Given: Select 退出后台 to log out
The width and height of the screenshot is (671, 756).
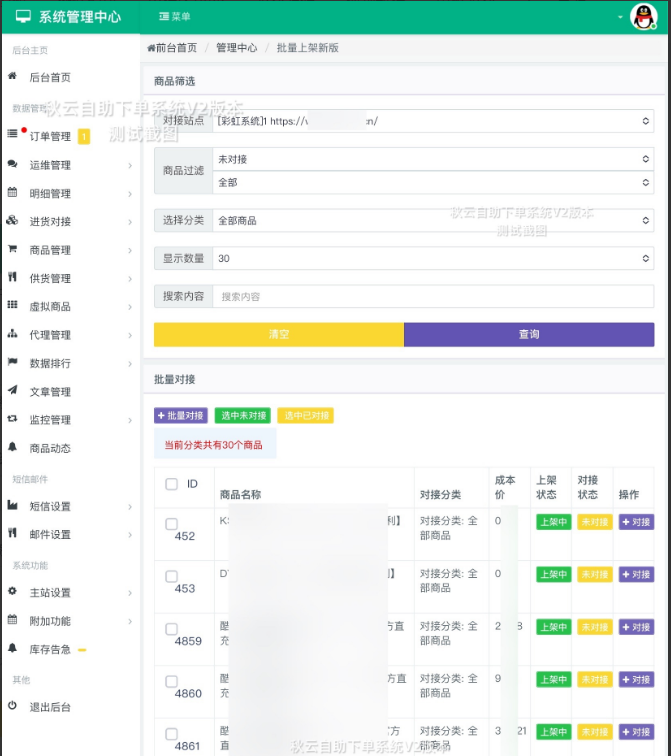Looking at the screenshot, I should coord(50,707).
